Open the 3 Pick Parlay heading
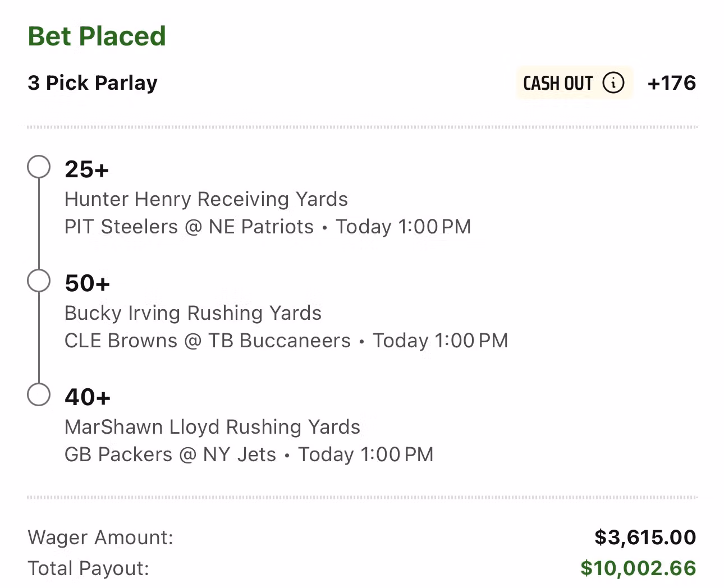 click(93, 83)
